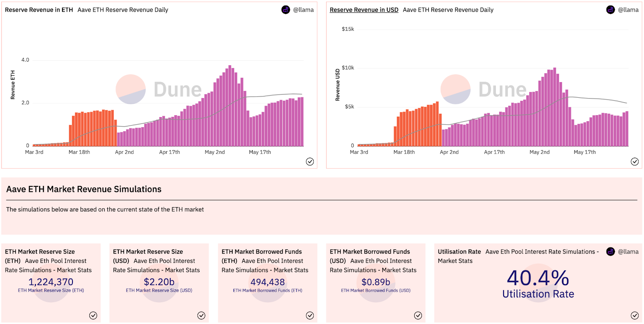Click the $15k y-axis tick label

(348, 29)
